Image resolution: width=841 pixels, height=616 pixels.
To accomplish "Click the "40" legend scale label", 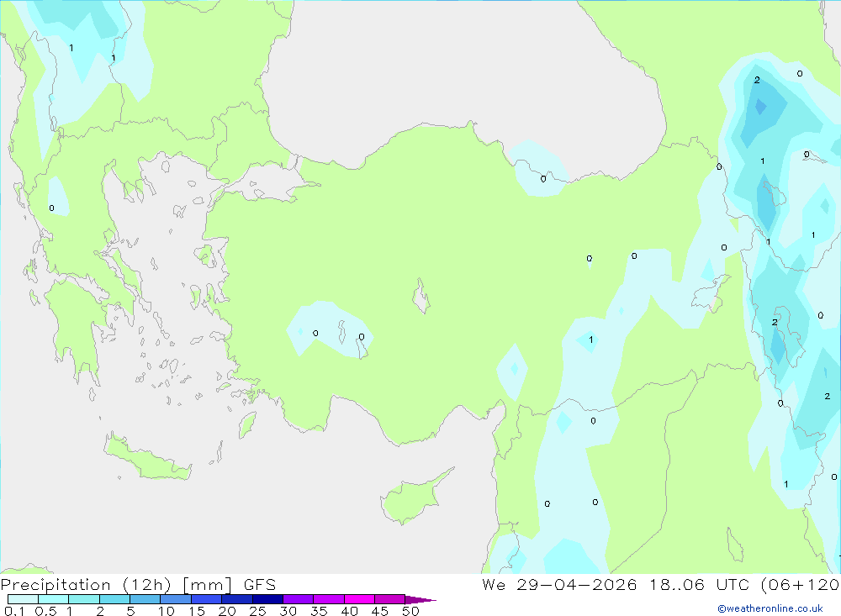I will click(350, 611).
